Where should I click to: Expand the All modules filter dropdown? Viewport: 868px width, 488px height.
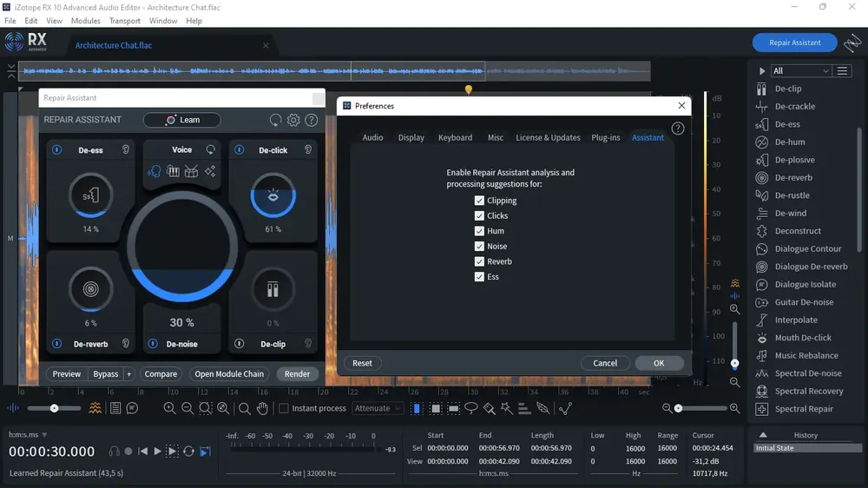(x=800, y=71)
